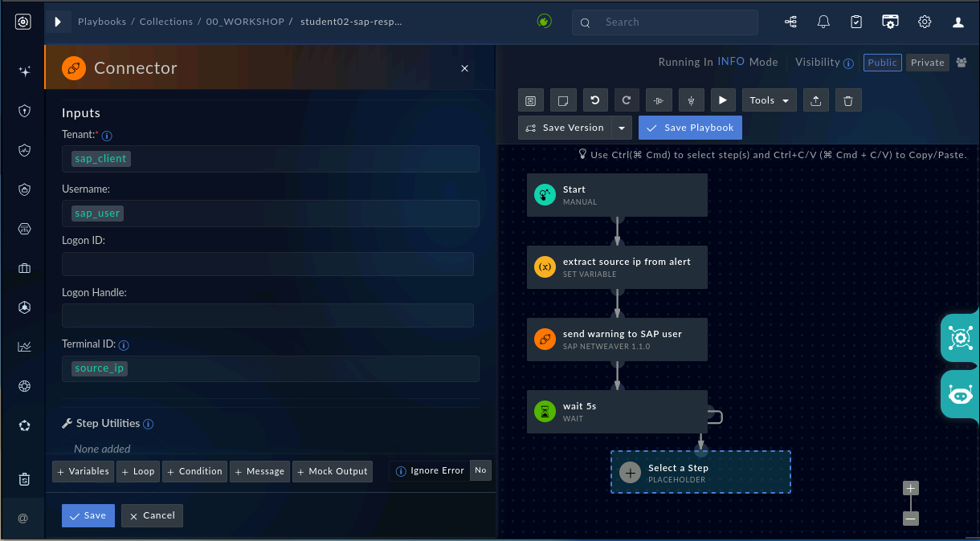The image size is (980, 541).
Task: Open the Tools dropdown
Action: (x=770, y=100)
